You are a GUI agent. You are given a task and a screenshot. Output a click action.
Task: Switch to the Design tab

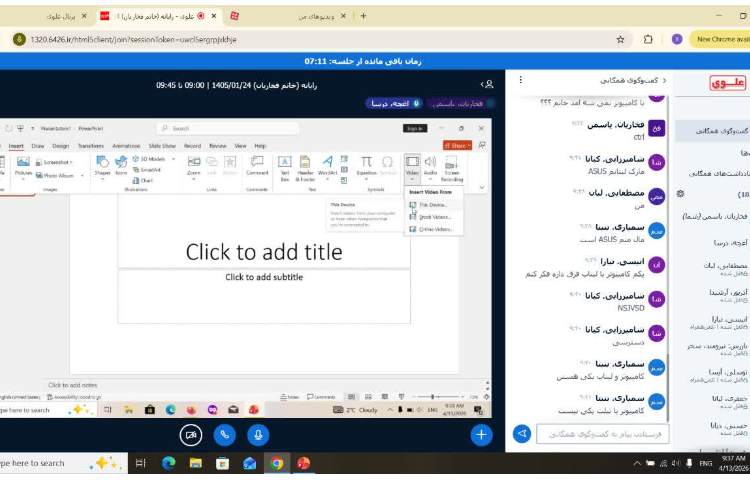pos(61,146)
